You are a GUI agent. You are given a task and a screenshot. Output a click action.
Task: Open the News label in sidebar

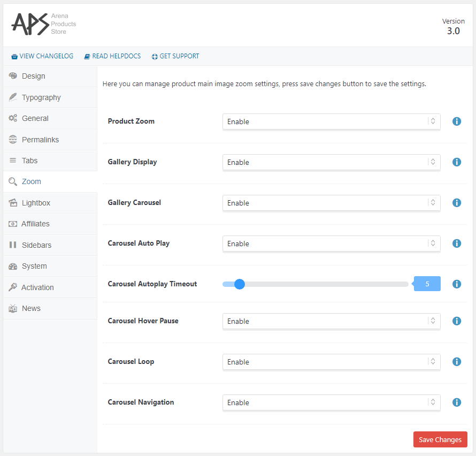[x=31, y=308]
